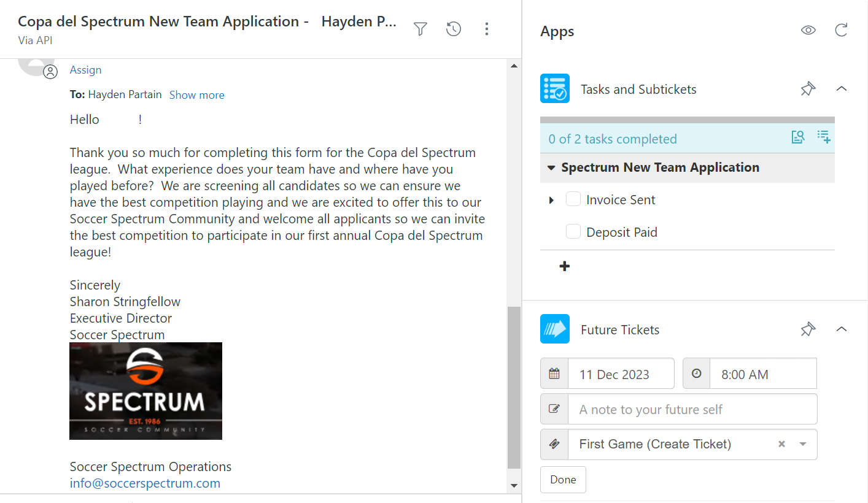Viewport: 868px width, 503px height.
Task: Toggle the Apps visibility eye icon
Action: pos(808,30)
